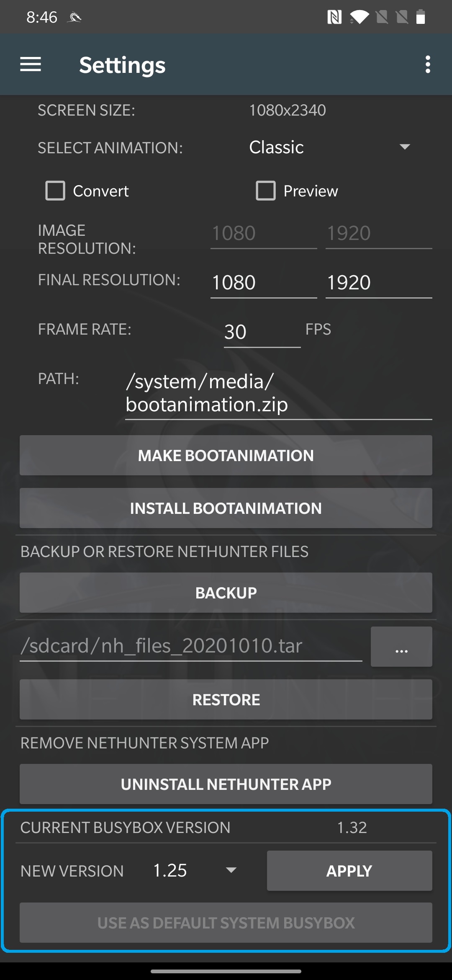Enable the Preview checkbox

pos(266,191)
